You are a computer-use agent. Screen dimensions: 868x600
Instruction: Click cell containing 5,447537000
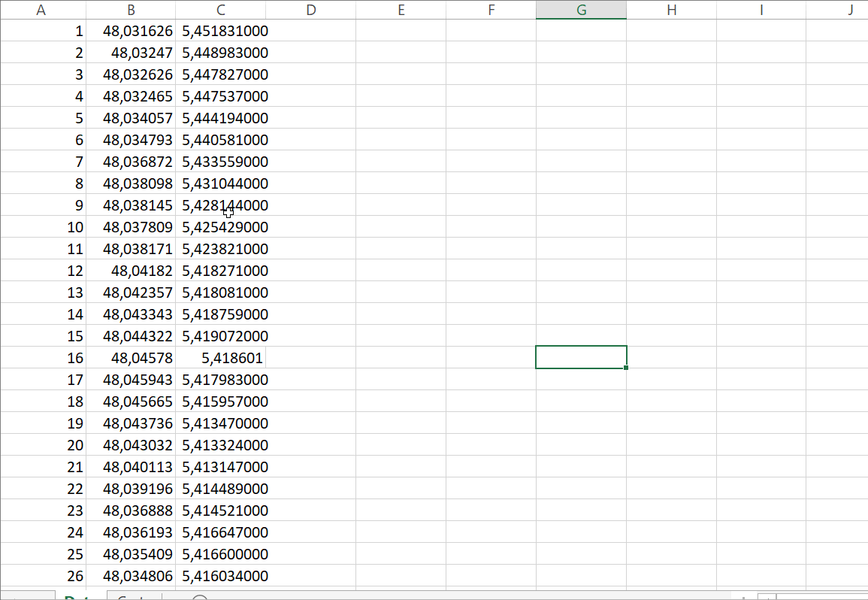pos(221,96)
